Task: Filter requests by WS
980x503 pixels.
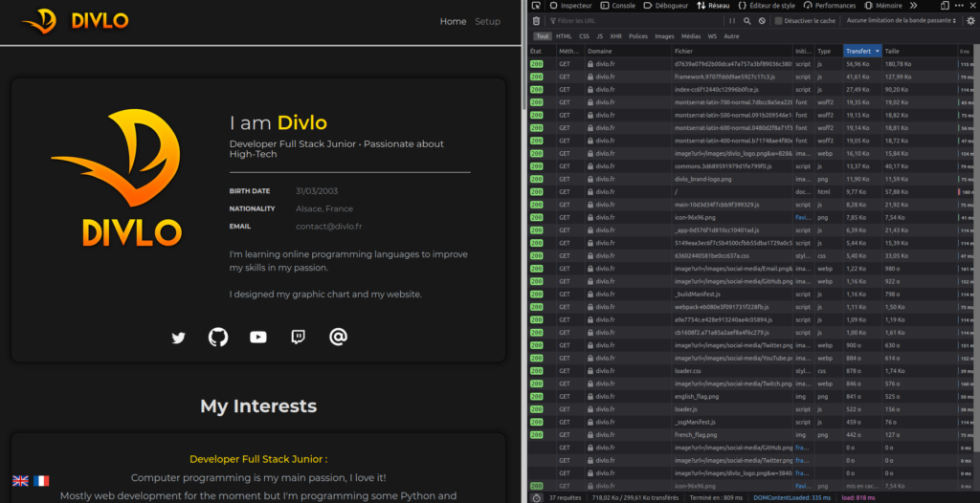Action: (712, 36)
